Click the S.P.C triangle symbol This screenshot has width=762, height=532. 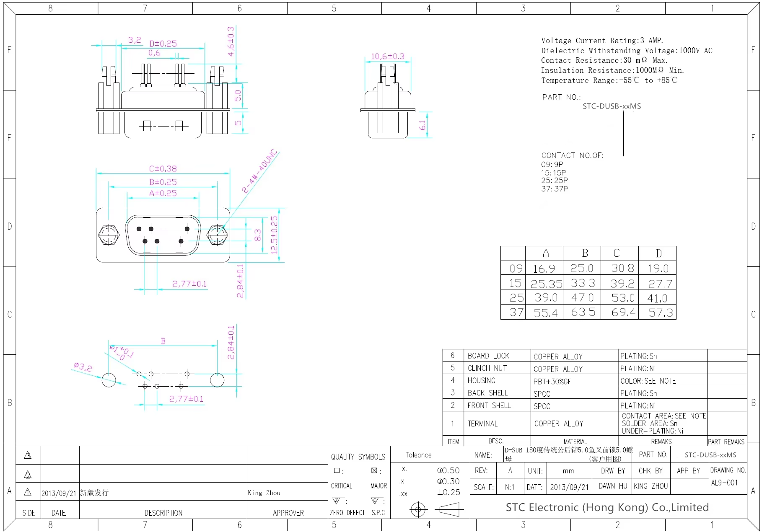click(x=375, y=501)
